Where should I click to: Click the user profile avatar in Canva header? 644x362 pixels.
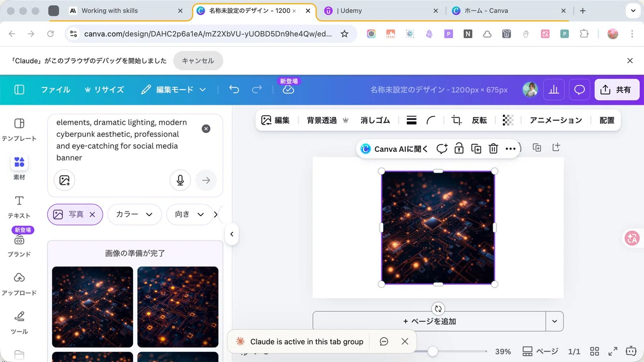coord(530,90)
